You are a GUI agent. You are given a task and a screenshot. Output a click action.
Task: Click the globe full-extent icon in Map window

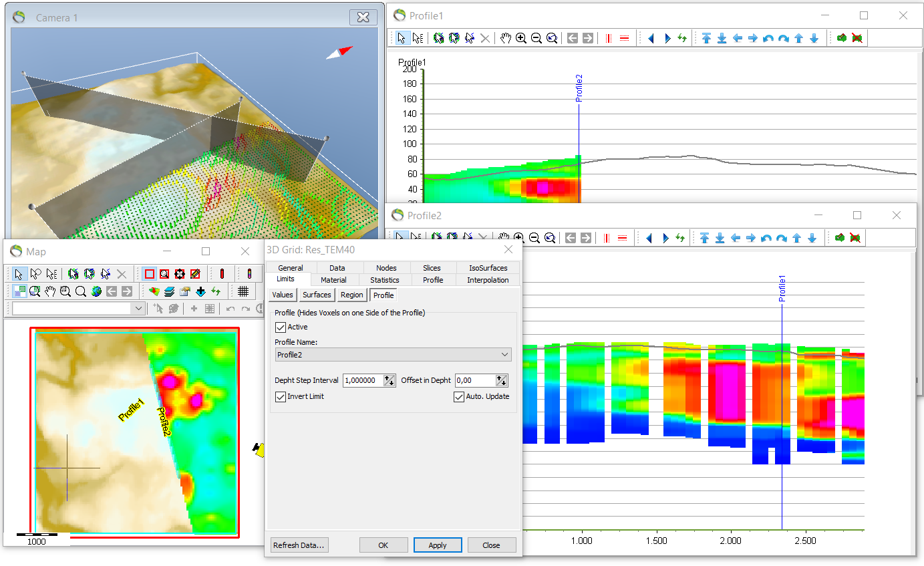[x=96, y=291]
